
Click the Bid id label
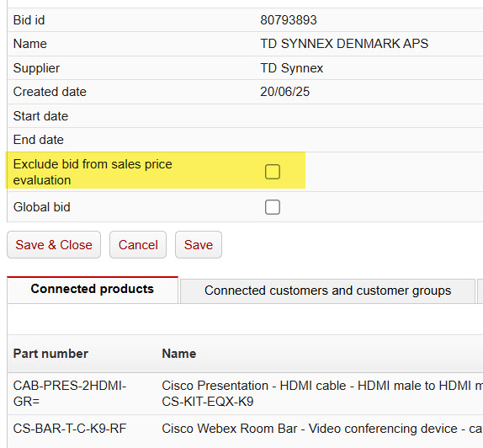pyautogui.click(x=29, y=20)
